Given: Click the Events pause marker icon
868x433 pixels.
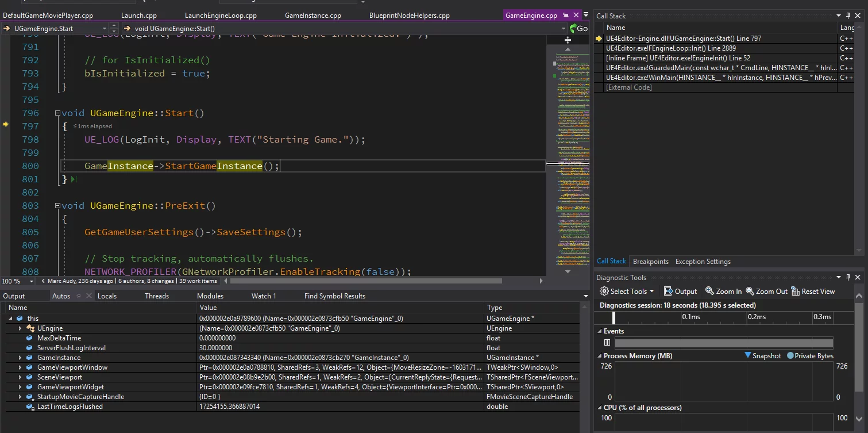Looking at the screenshot, I should [x=607, y=343].
